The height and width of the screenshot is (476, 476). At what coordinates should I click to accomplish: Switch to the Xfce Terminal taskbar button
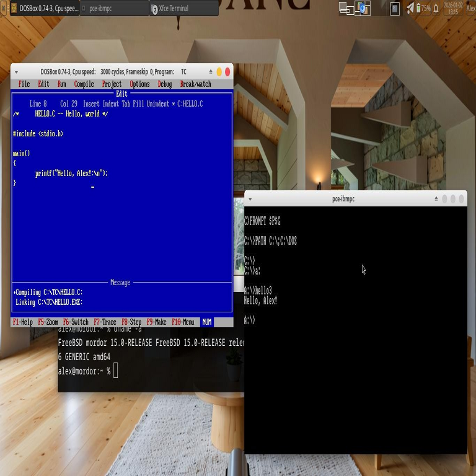184,9
